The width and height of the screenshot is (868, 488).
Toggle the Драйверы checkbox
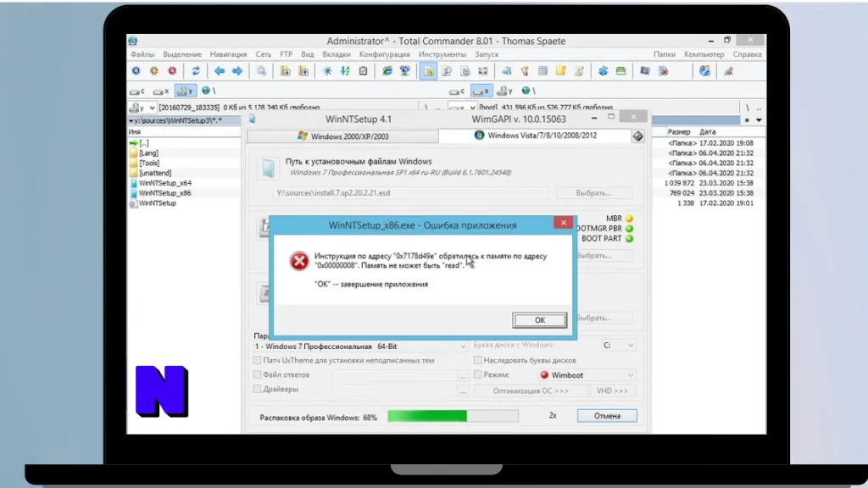[x=257, y=389]
